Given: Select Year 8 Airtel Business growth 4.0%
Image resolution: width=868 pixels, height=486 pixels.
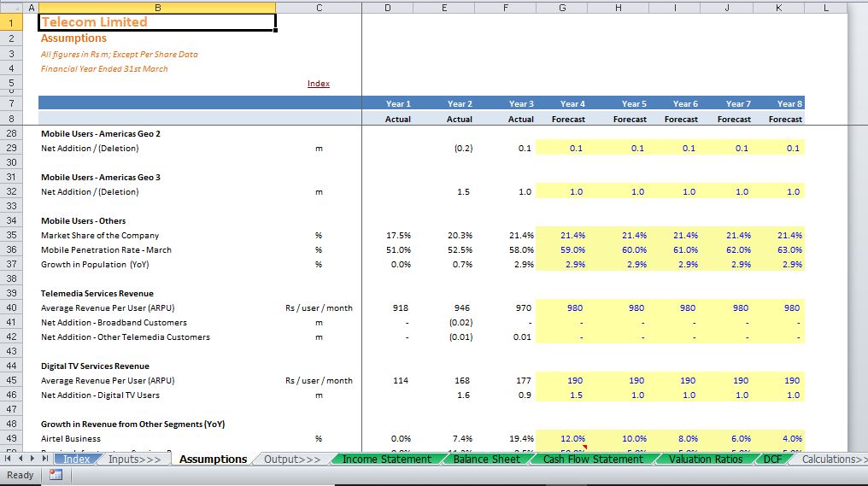Looking at the screenshot, I should tap(779, 439).
